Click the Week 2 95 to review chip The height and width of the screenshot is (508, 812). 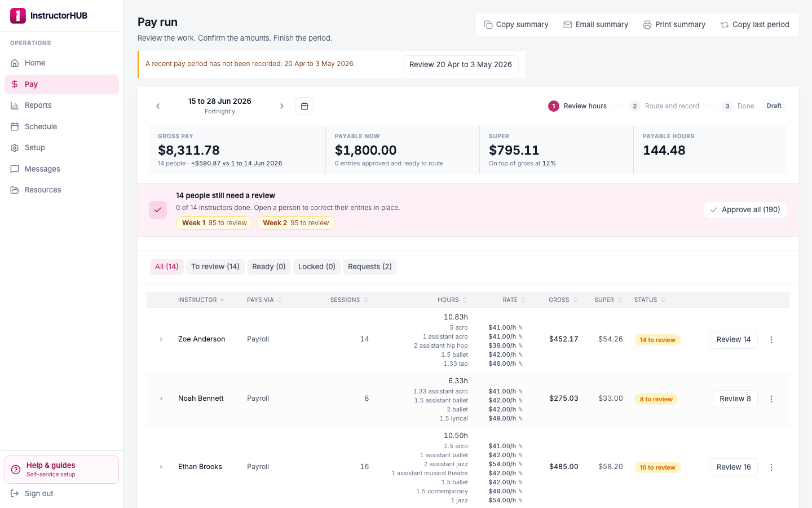pyautogui.click(x=296, y=223)
